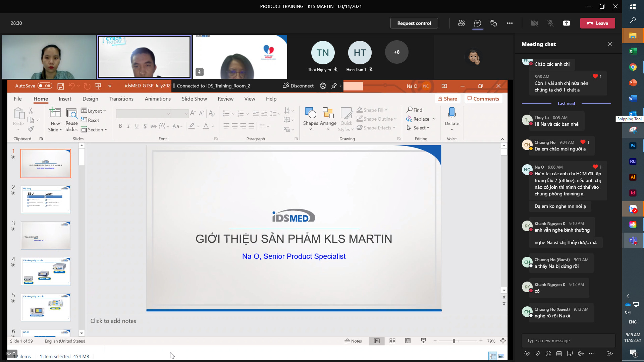Expand the Section dropdown

point(94,129)
